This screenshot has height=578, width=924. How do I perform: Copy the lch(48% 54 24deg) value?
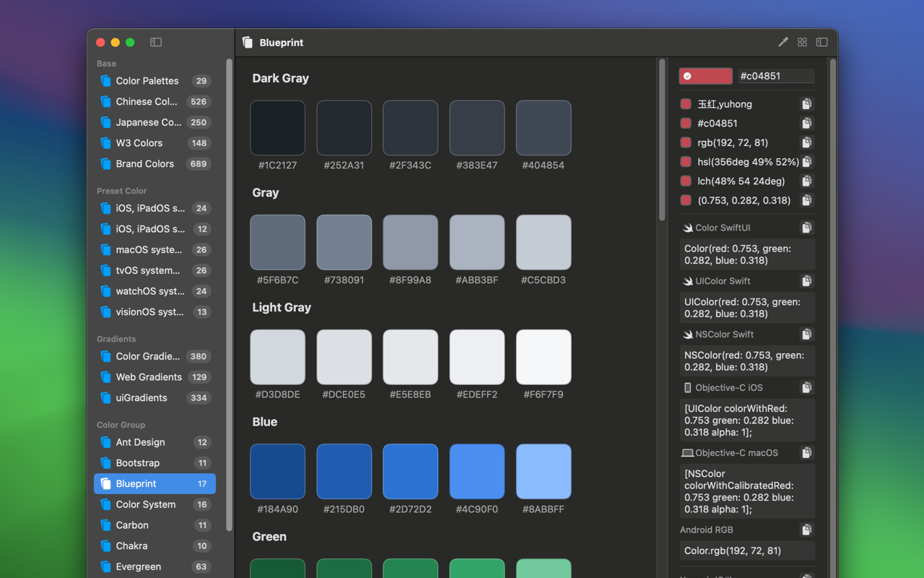(807, 181)
